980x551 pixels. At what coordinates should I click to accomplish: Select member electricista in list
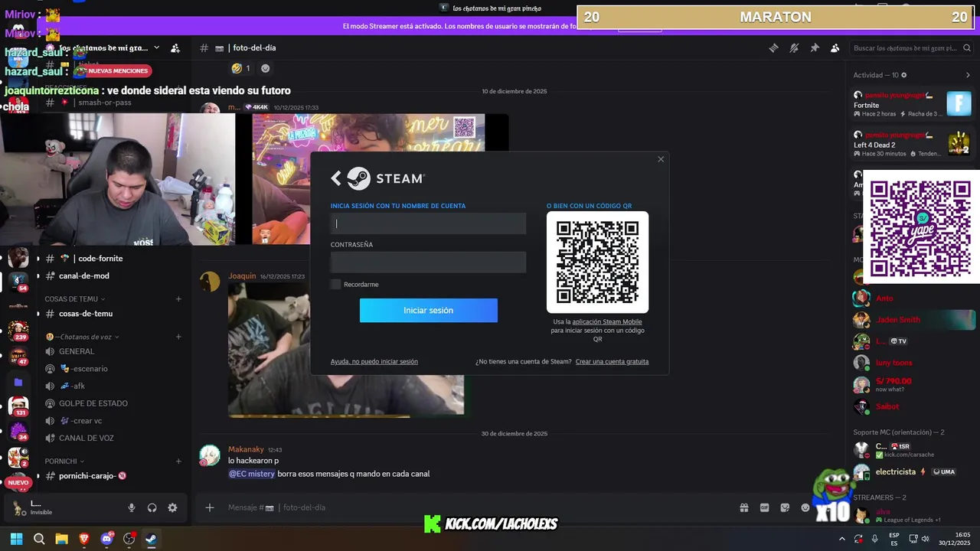click(913, 472)
